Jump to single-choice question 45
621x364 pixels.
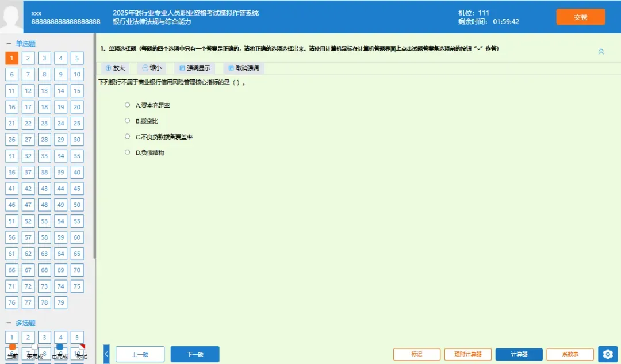pyautogui.click(x=77, y=189)
